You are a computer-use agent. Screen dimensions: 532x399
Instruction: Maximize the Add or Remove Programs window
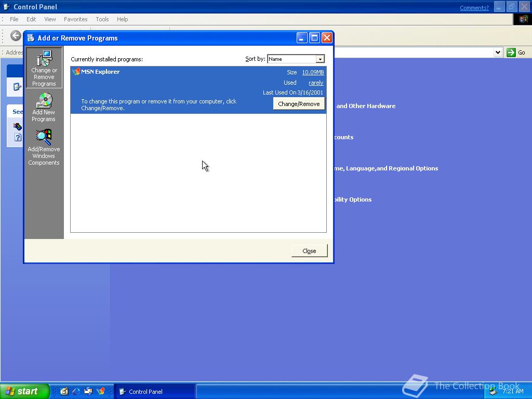(x=314, y=37)
